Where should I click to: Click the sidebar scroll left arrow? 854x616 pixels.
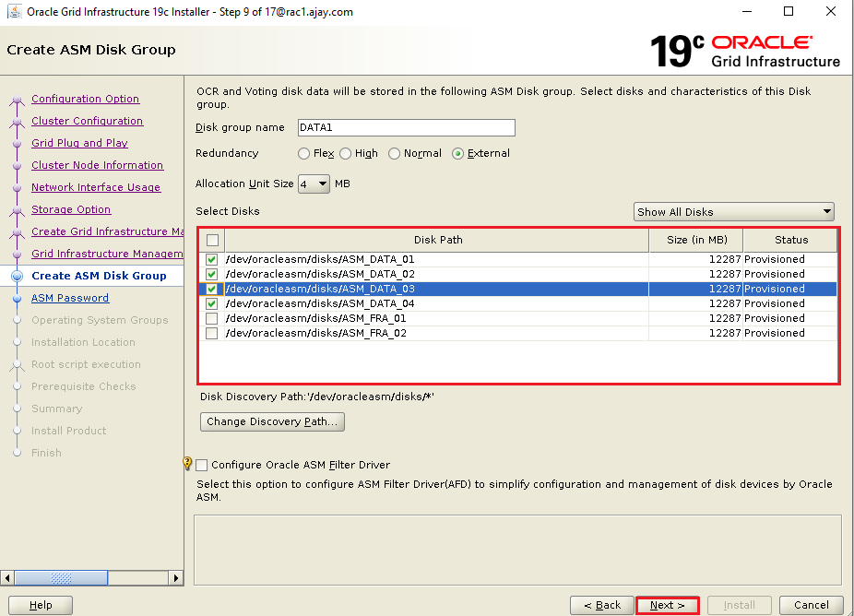coord(7,578)
